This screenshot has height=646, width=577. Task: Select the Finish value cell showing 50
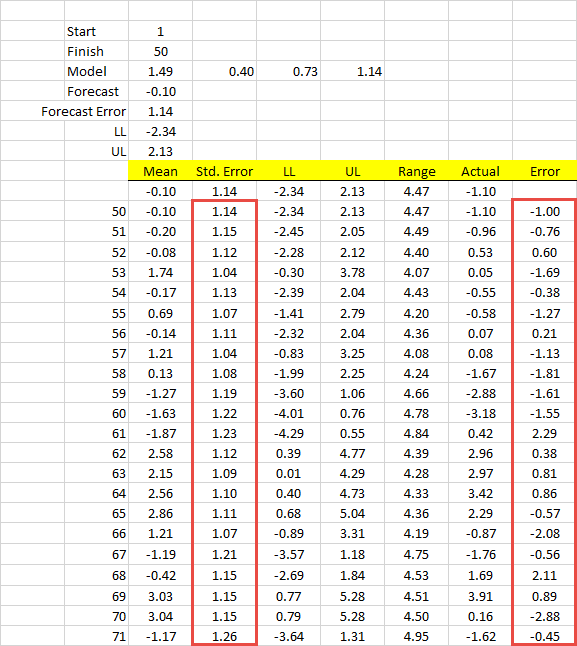point(160,51)
